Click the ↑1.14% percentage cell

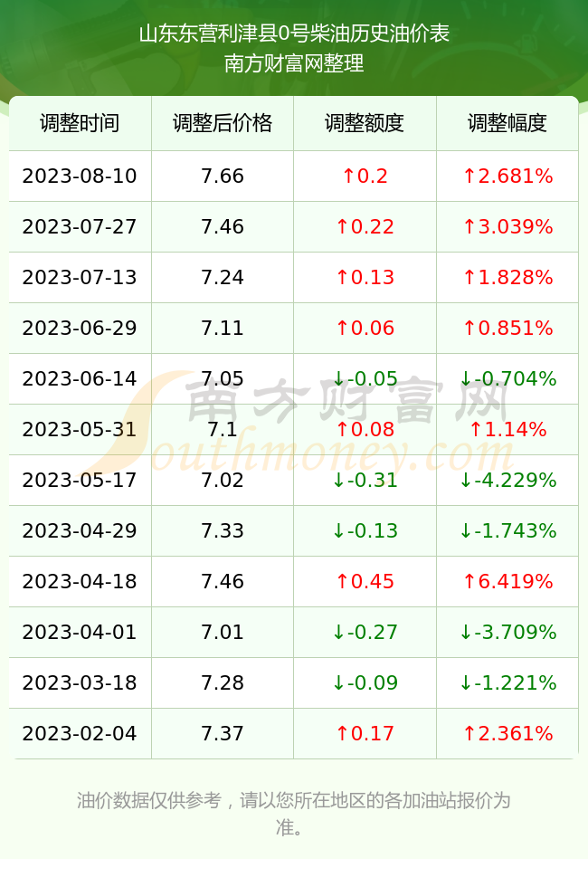click(507, 429)
